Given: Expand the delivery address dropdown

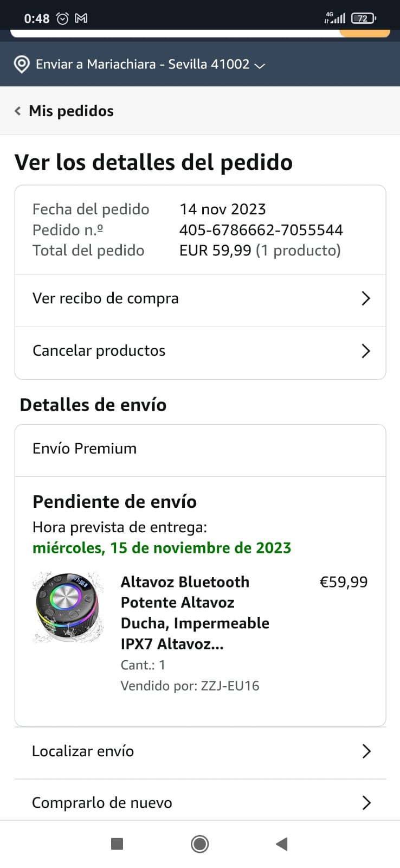Looking at the screenshot, I should click(260, 66).
